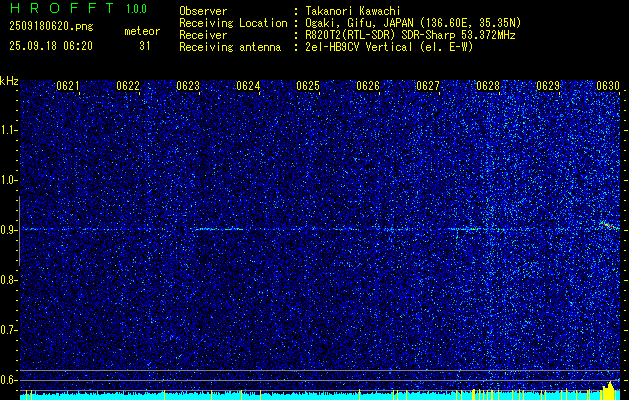The image size is (629, 400).
Task: Click the 0626 time marker
Action: pyautogui.click(x=368, y=86)
